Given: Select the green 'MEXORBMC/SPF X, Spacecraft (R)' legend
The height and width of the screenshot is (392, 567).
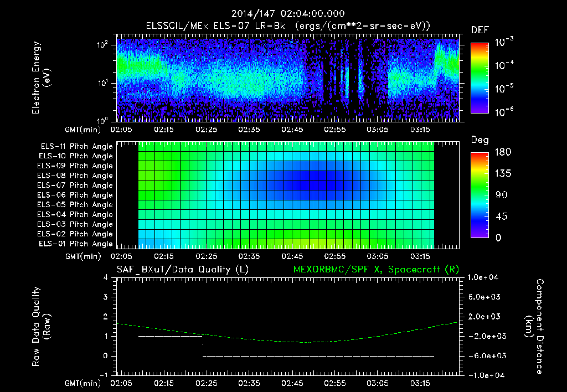Looking at the screenshot, I should [376, 270].
